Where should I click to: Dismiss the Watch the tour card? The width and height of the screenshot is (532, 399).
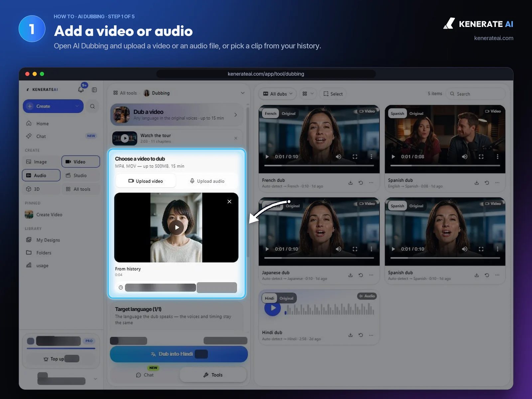point(236,138)
